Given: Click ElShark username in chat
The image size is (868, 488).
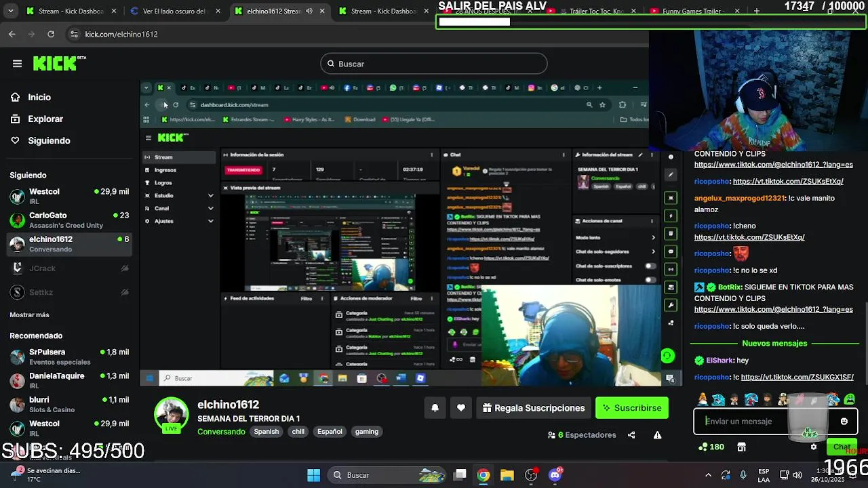Looking at the screenshot, I should pyautogui.click(x=719, y=361).
